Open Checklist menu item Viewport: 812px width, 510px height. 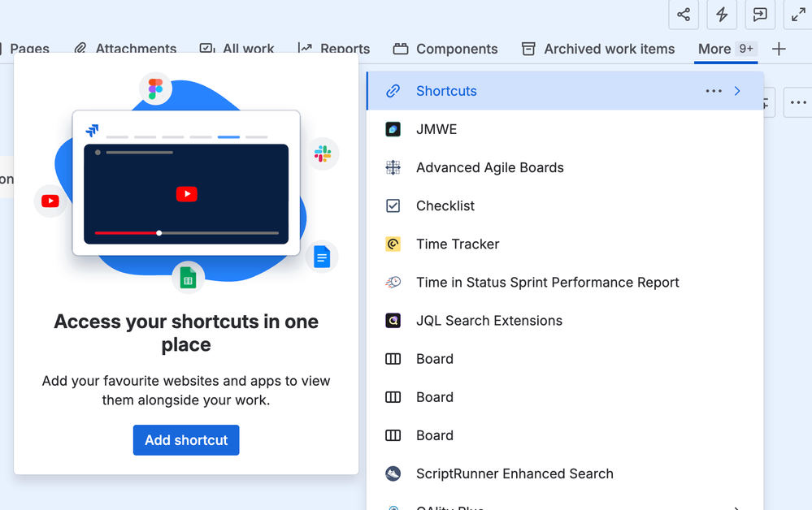pos(566,205)
